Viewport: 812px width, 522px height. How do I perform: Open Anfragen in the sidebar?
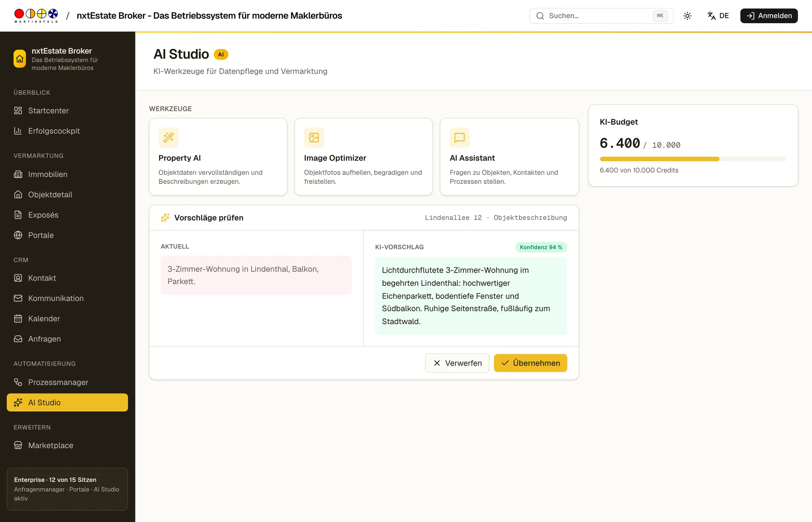(67, 339)
